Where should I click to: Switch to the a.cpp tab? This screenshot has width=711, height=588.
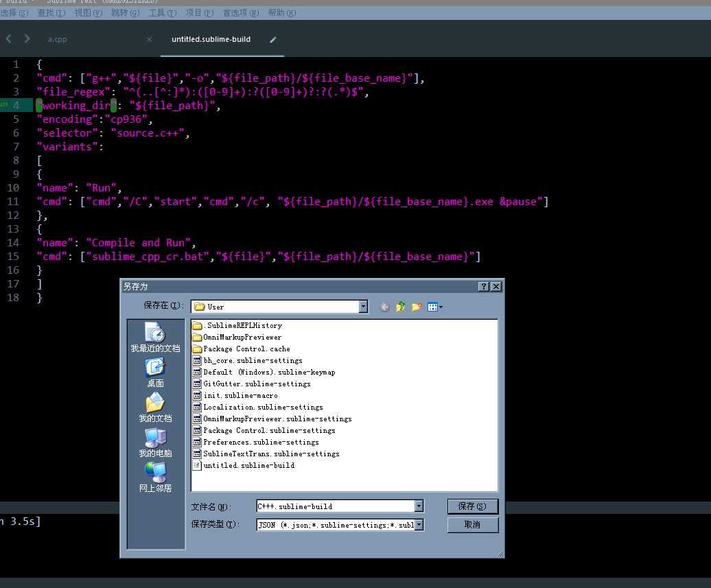tap(58, 40)
